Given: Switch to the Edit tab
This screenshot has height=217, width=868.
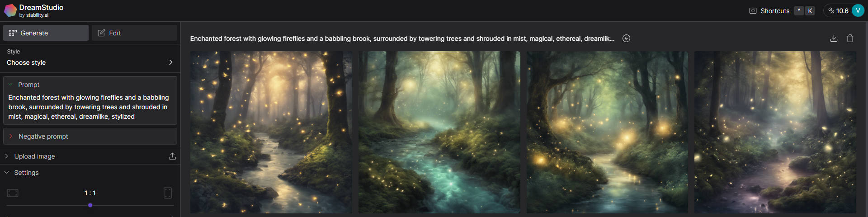Looking at the screenshot, I should pyautogui.click(x=134, y=33).
